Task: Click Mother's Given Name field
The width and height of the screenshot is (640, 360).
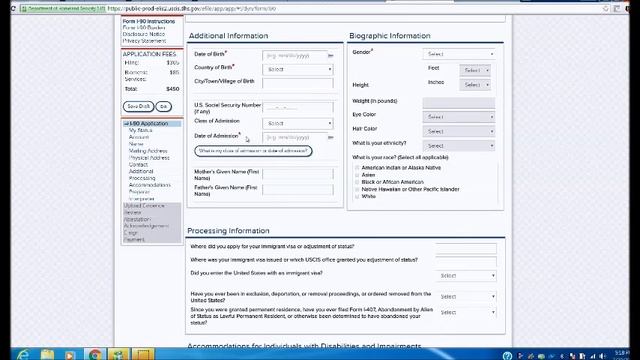Action: 298,174
